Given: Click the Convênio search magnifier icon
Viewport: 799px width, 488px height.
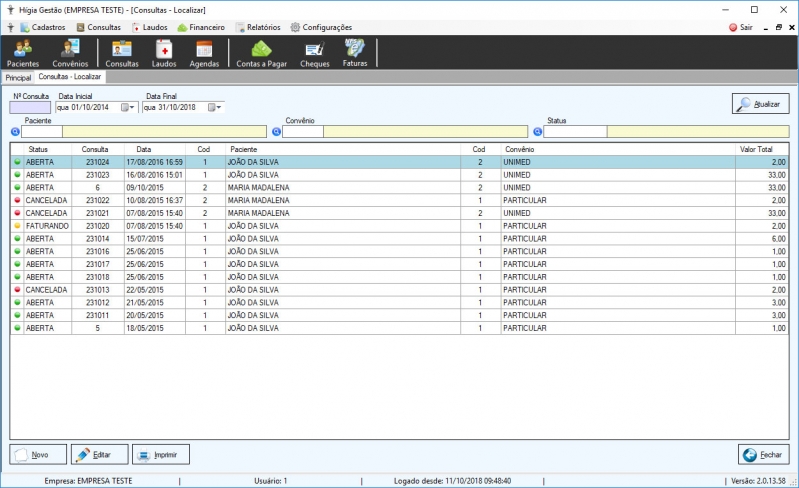Looking at the screenshot, I should [x=276, y=132].
